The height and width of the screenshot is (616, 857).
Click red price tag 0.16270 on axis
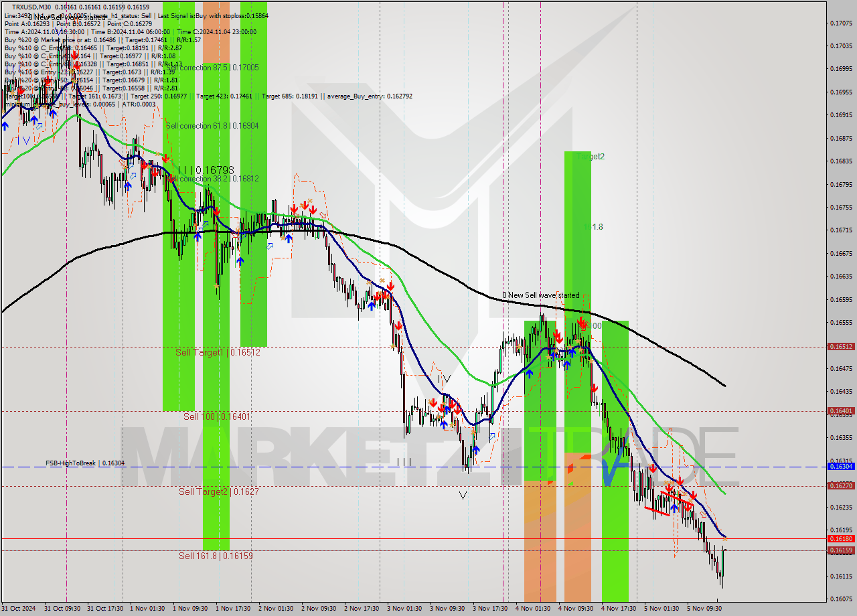tap(841, 486)
